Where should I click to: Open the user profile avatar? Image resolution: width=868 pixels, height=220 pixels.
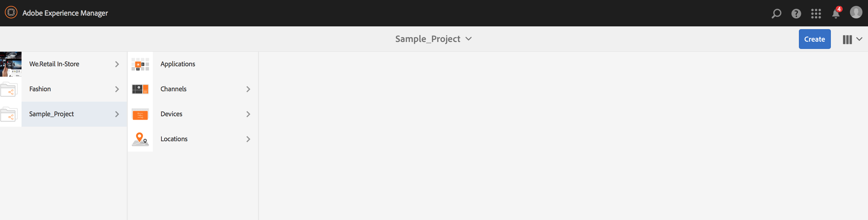(x=856, y=12)
